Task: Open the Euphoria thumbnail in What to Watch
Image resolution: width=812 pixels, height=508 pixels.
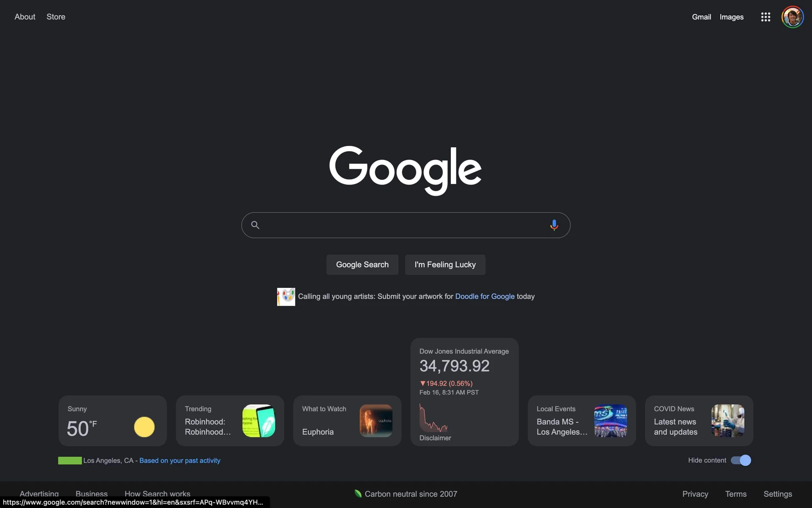Action: (376, 421)
